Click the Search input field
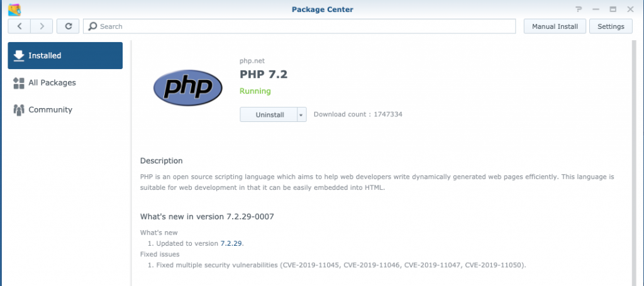The image size is (644, 286). click(x=299, y=26)
